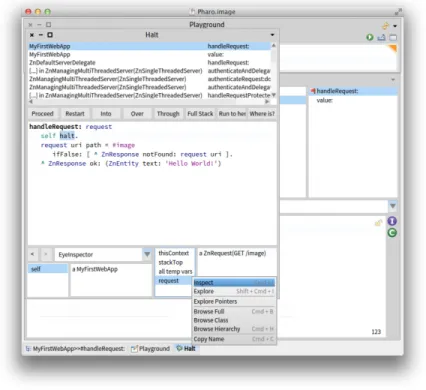426x390 pixels.
Task: Open the Playground title bar dropdown arrow
Action: [395, 26]
